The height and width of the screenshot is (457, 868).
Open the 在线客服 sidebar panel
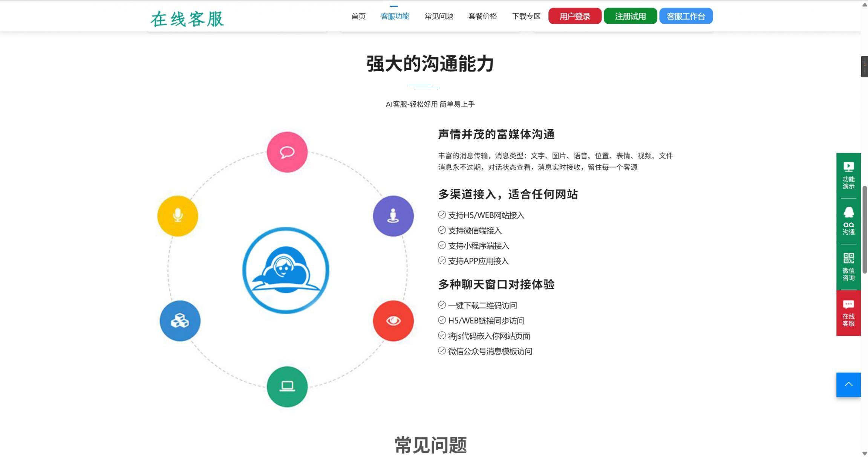coord(848,313)
